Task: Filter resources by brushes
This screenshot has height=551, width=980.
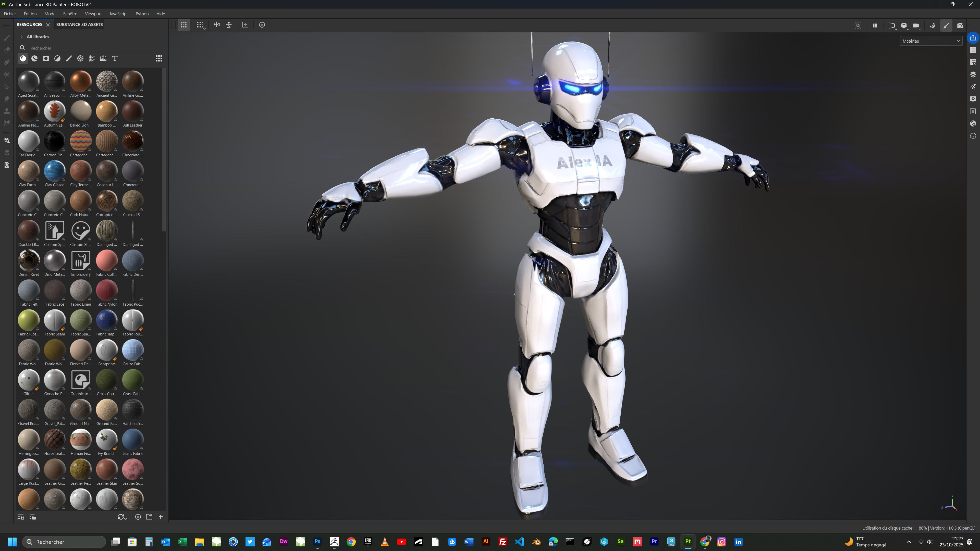Action: 69,59
